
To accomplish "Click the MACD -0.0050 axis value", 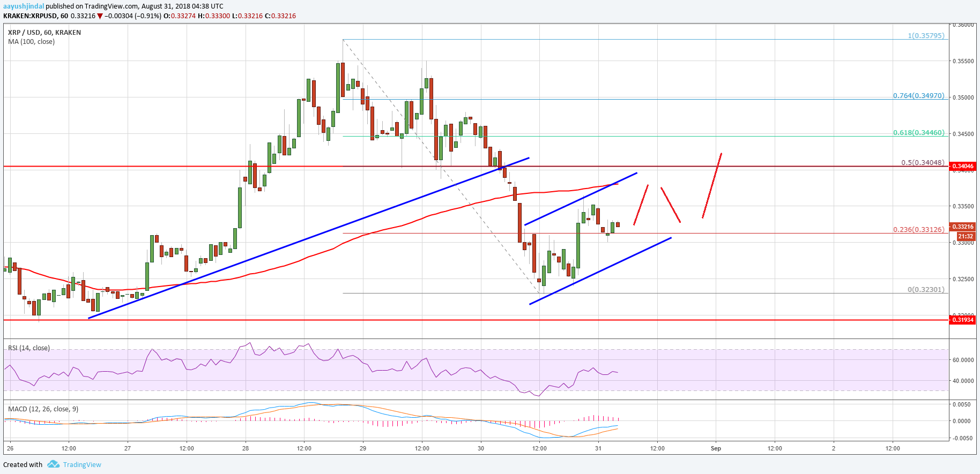I will pyautogui.click(x=963, y=438).
